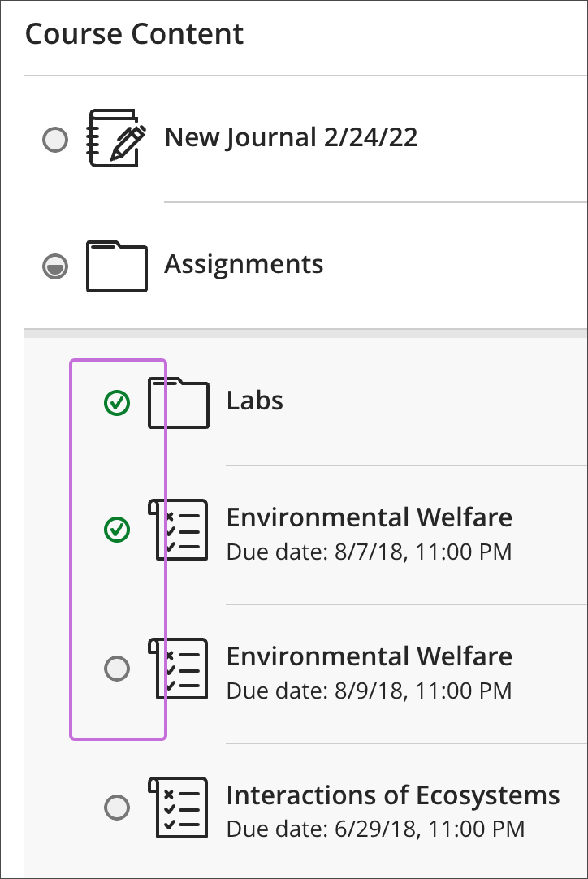Open the Interactions of Ecosystems title
Image resolution: width=588 pixels, height=879 pixels.
pos(392,795)
